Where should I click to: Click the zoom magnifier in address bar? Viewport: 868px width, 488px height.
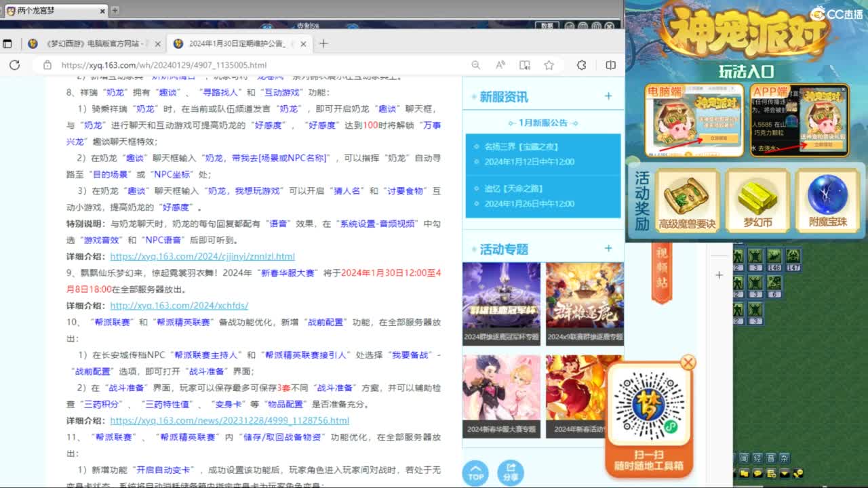pyautogui.click(x=475, y=65)
